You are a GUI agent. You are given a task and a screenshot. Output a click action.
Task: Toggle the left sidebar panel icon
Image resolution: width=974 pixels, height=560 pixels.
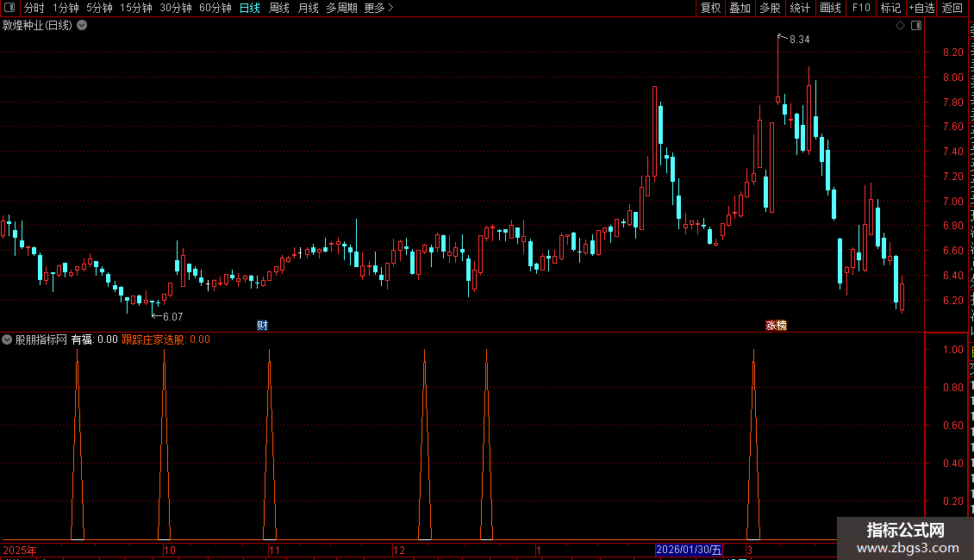[x=9, y=8]
